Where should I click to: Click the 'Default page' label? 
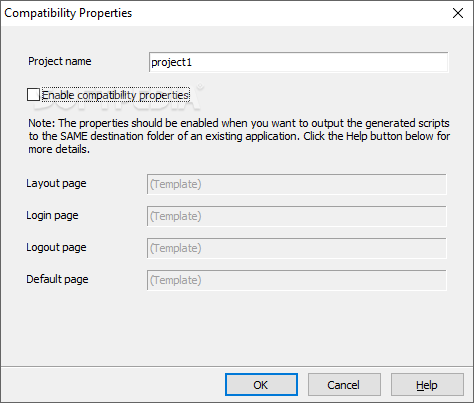57,279
